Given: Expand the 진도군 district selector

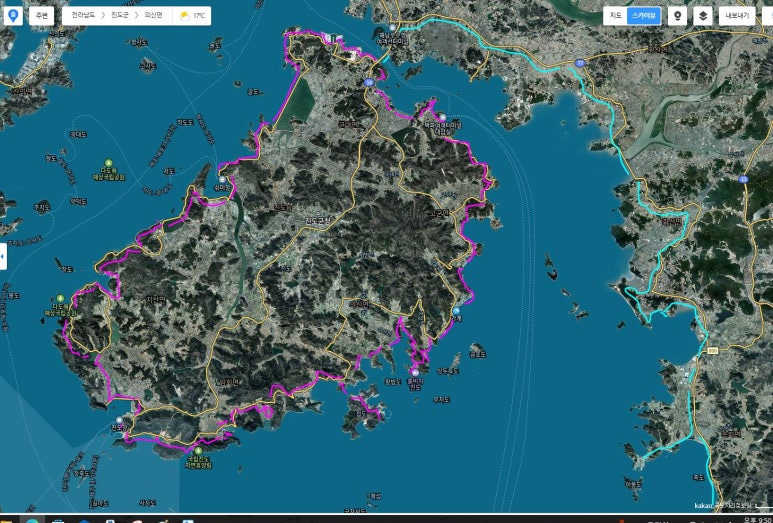Looking at the screenshot, I should pyautogui.click(x=120, y=16).
